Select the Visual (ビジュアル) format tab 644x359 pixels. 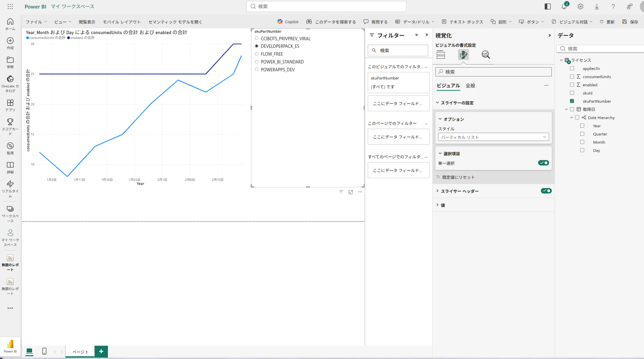click(448, 86)
